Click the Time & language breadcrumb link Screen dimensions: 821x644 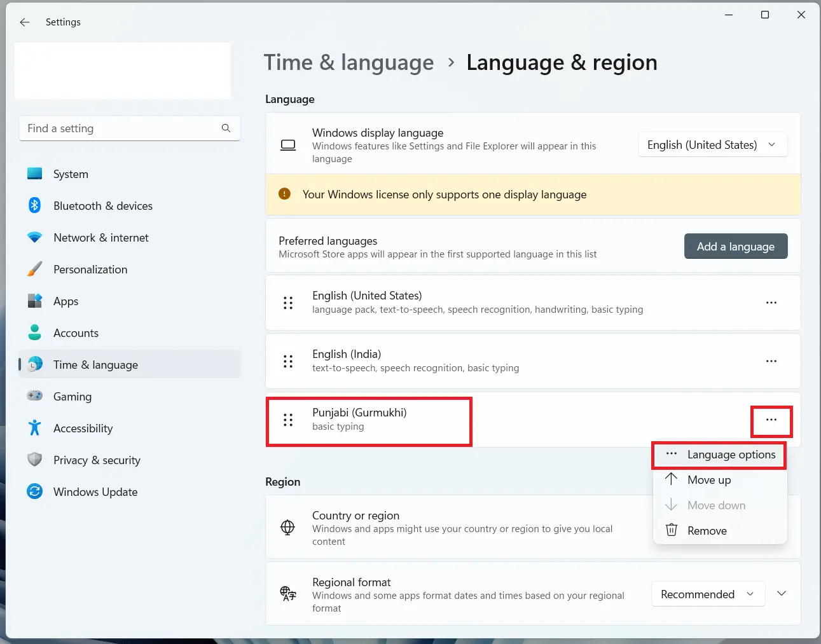[x=348, y=62]
